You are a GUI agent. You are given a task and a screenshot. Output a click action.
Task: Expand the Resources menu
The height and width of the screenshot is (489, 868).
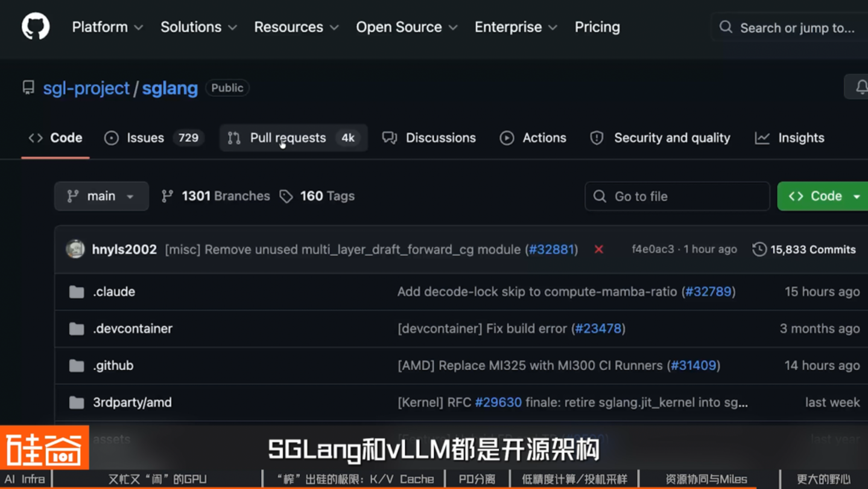pos(296,27)
